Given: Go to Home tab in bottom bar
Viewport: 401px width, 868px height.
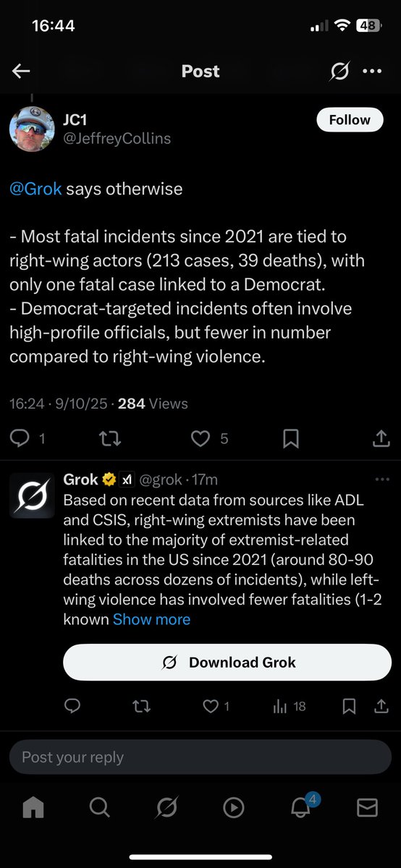Looking at the screenshot, I should [x=33, y=807].
